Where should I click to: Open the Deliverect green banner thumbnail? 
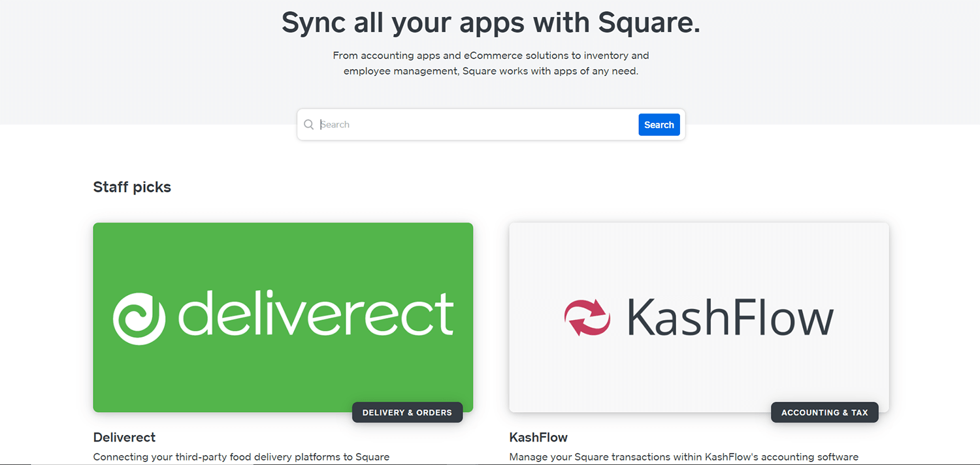tap(283, 317)
